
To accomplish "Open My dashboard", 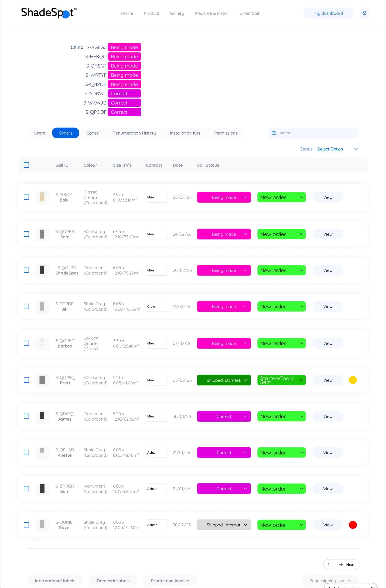I will 328,13.
